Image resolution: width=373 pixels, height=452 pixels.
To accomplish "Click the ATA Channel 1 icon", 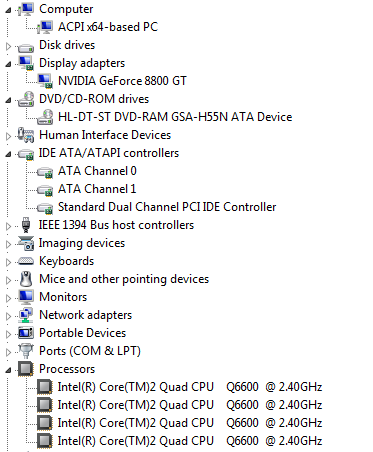I will click(x=45, y=190).
